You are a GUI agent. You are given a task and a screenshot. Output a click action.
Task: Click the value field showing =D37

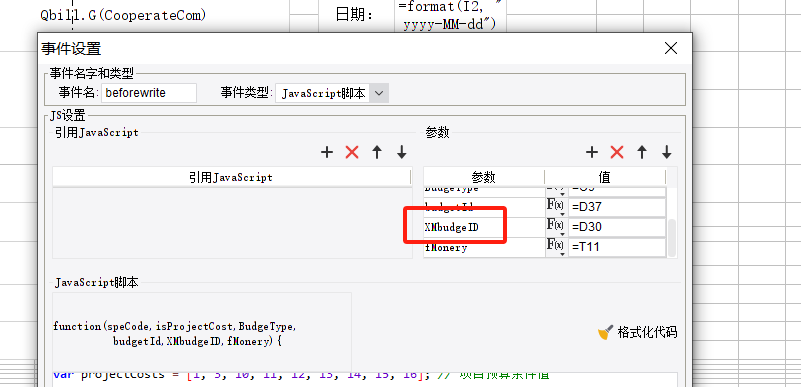[x=617, y=207]
